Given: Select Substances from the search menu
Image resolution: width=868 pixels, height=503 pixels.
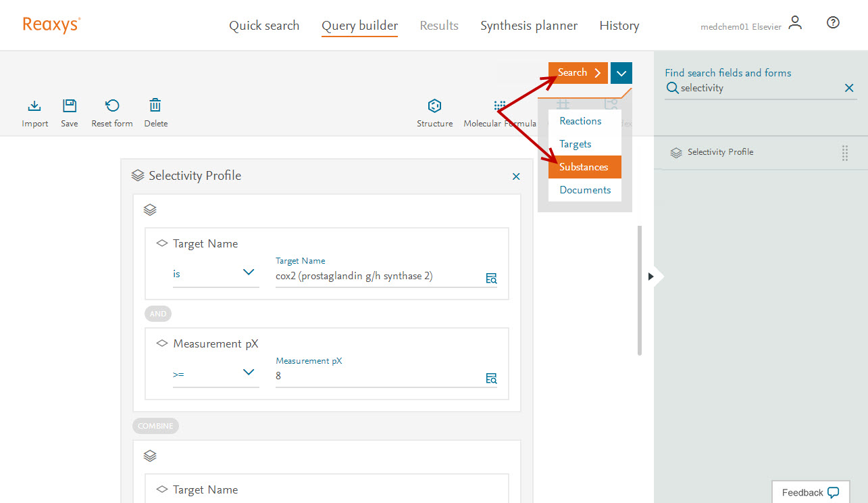Looking at the screenshot, I should point(584,167).
